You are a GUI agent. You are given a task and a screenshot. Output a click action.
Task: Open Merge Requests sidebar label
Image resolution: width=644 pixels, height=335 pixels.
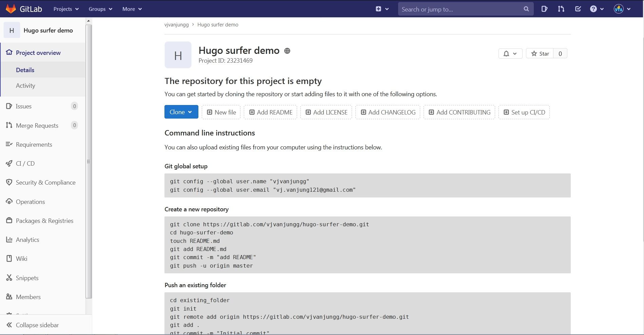tap(37, 125)
